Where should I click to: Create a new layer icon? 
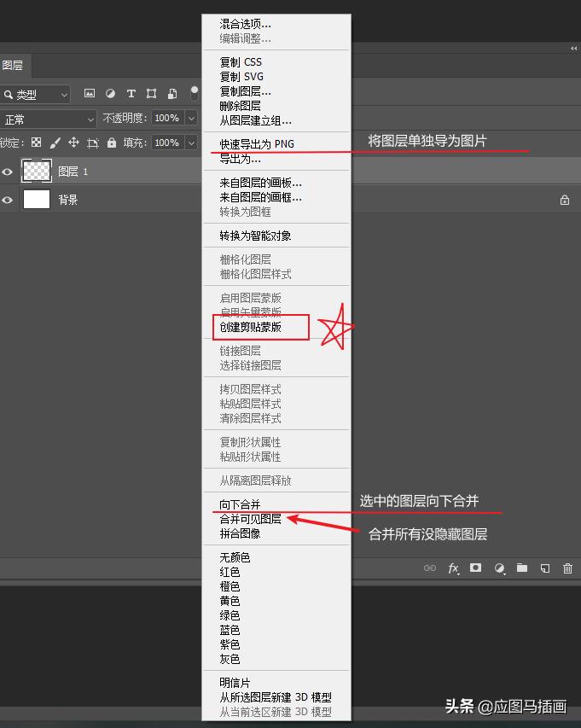[x=545, y=568]
